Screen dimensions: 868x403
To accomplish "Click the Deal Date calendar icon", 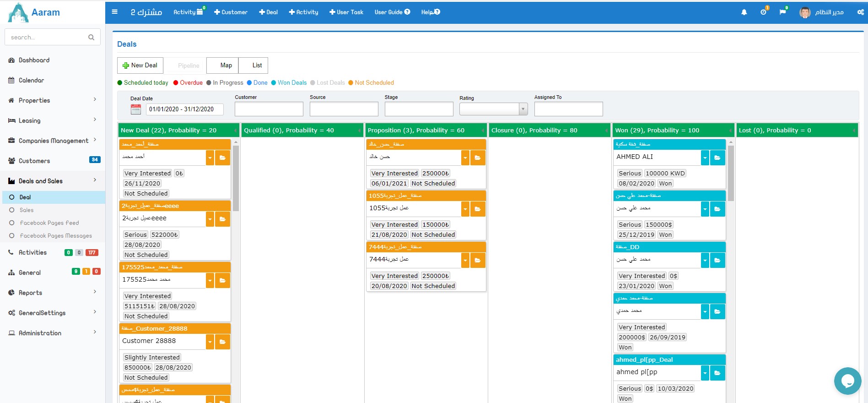I will click(136, 109).
